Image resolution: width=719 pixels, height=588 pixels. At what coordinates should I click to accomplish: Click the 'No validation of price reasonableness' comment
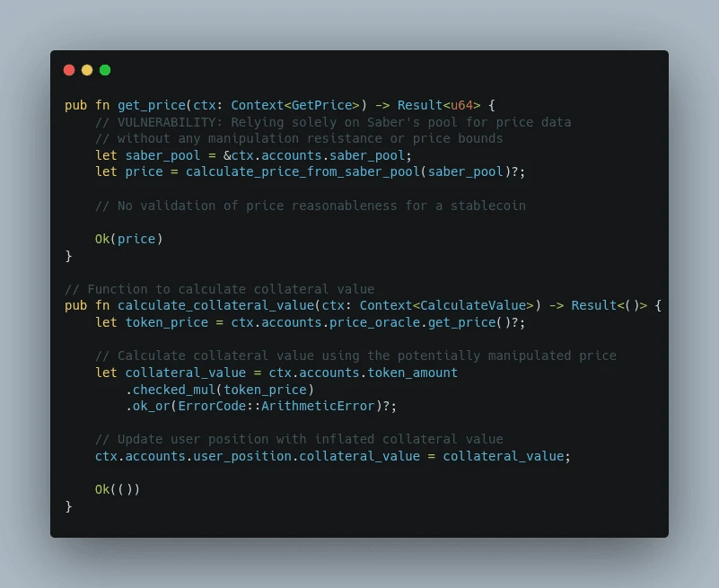pyautogui.click(x=310, y=206)
